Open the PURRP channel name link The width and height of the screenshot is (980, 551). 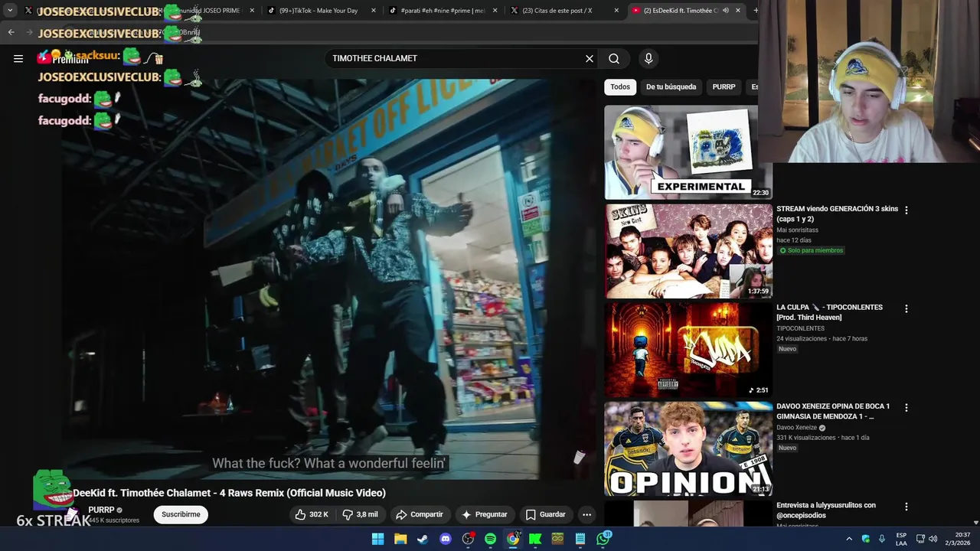tap(101, 510)
